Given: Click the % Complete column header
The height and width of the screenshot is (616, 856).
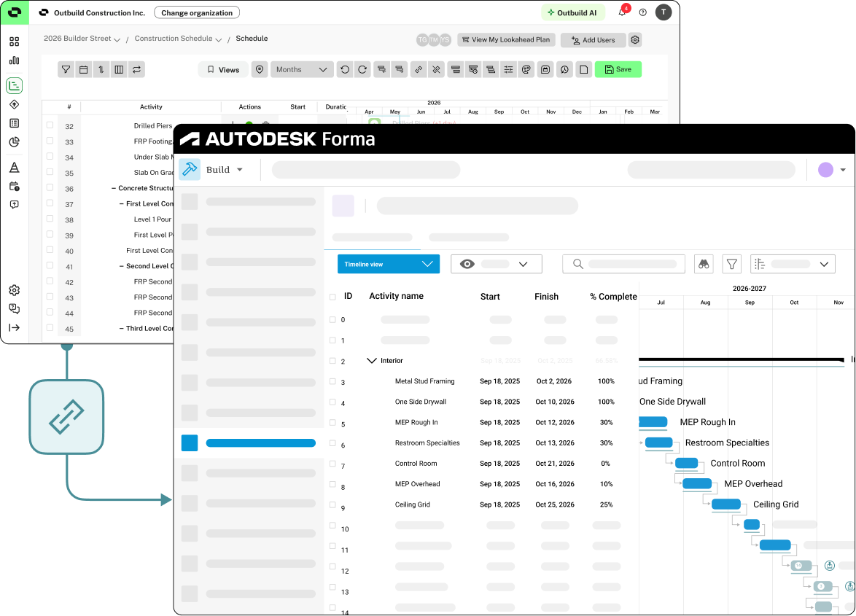Looking at the screenshot, I should click(x=613, y=297).
